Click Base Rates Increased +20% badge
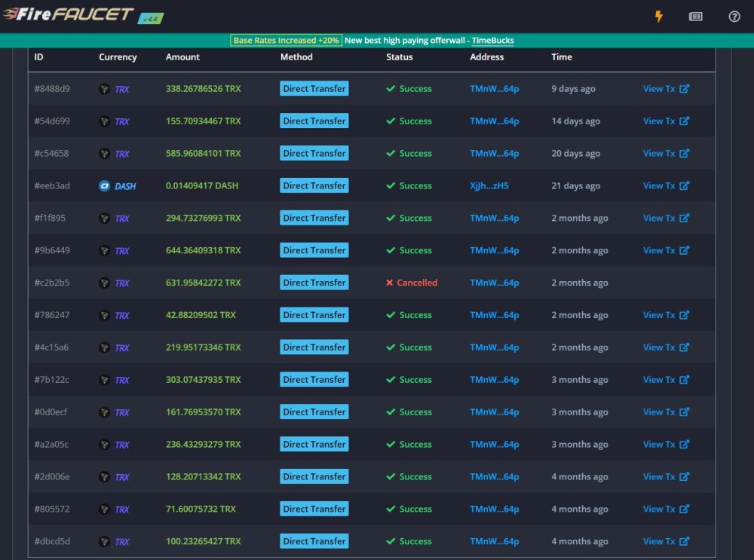This screenshot has width=754, height=560. [x=286, y=41]
